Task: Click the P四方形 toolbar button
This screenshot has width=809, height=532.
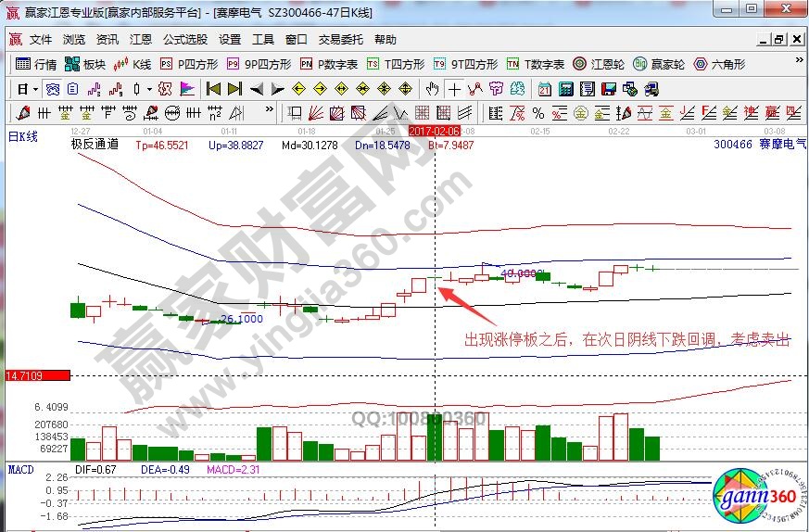Action: click(188, 64)
